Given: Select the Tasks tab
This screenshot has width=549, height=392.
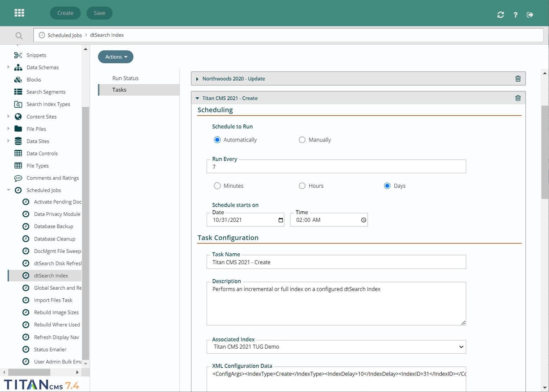Looking at the screenshot, I should [x=139, y=90].
